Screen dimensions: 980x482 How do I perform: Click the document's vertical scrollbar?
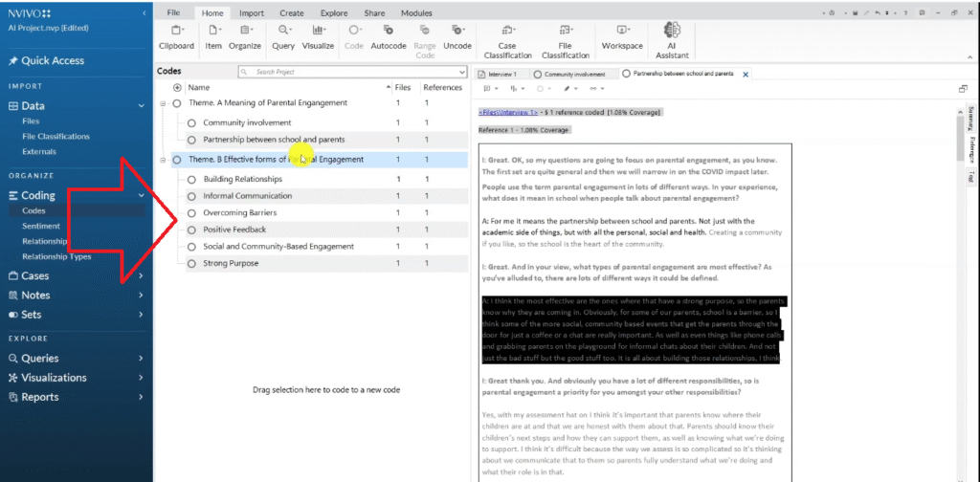pos(958,287)
